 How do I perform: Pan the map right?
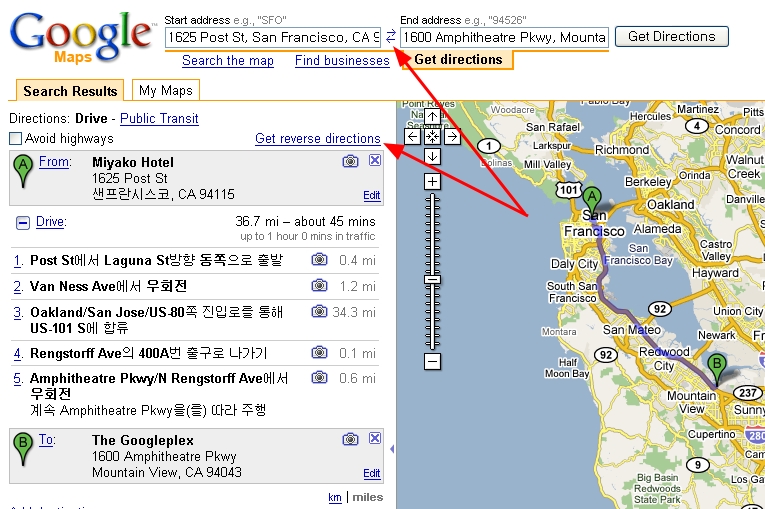pyautogui.click(x=452, y=137)
